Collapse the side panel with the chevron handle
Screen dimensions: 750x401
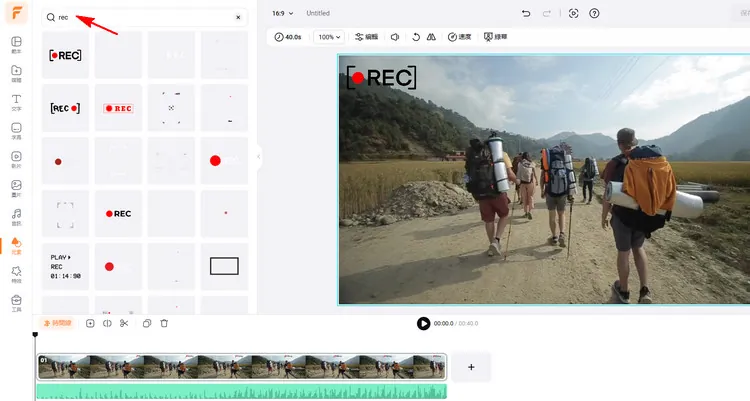coord(259,156)
